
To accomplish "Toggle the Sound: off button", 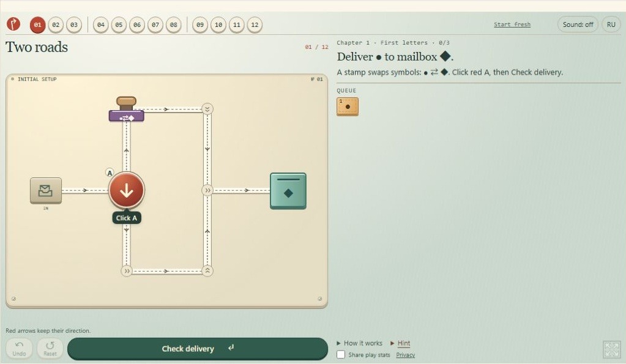I will tap(578, 24).
